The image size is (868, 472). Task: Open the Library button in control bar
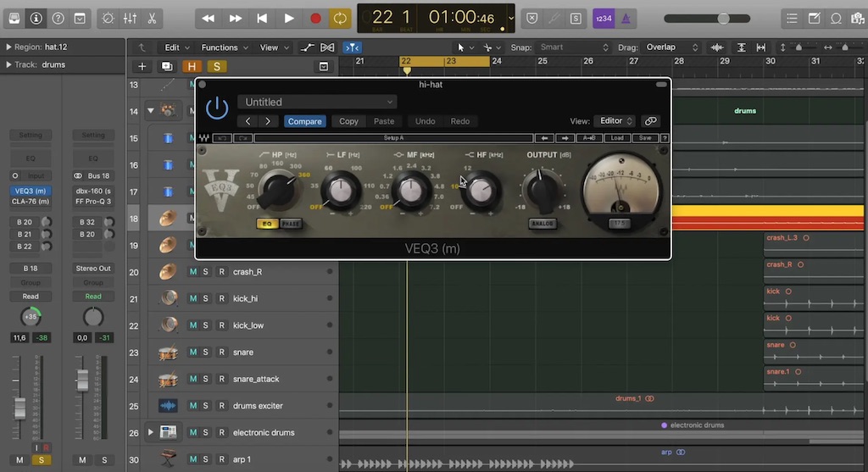14,19
